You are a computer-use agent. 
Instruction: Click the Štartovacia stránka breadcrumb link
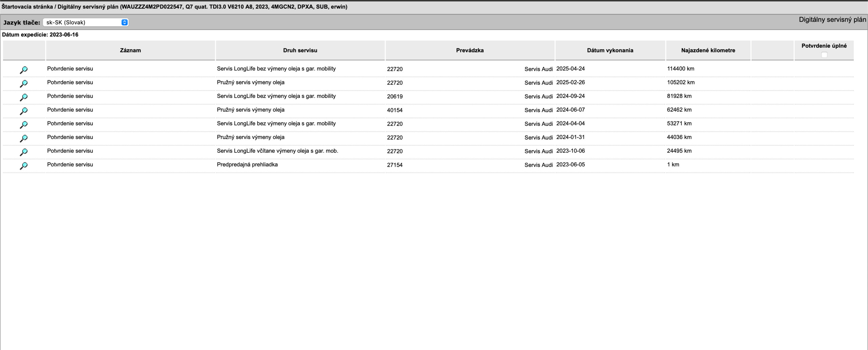point(27,6)
